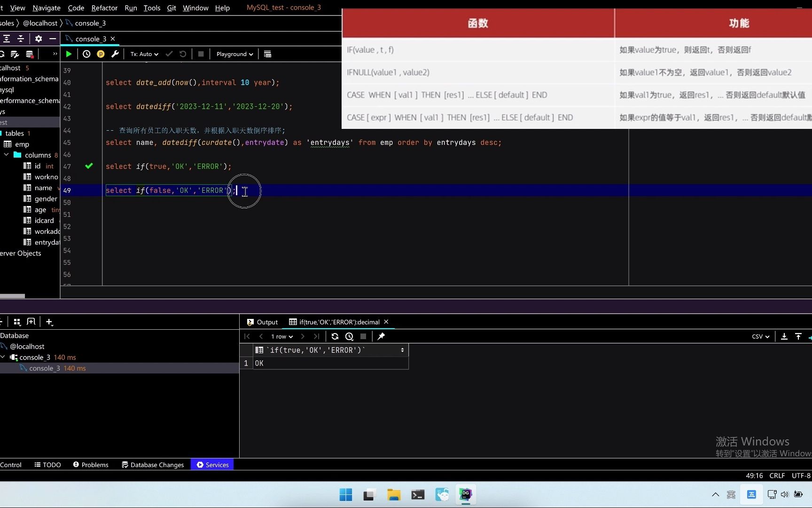
Task: Click the collapse-all icon next to it
Action: click(x=21, y=39)
